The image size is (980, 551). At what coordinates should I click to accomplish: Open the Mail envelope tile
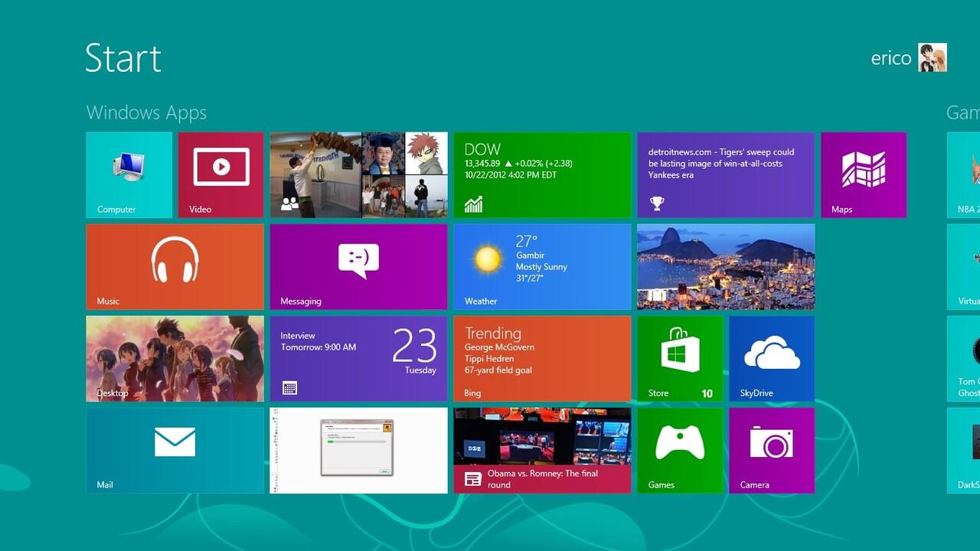point(175,450)
